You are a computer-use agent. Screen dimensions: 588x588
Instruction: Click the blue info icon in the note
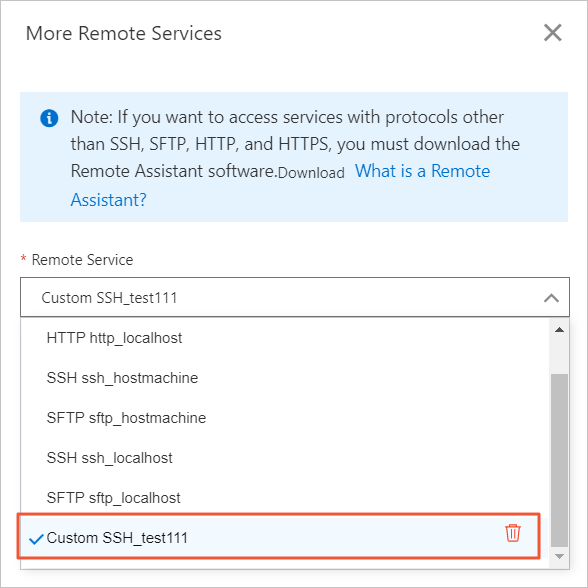[49, 118]
